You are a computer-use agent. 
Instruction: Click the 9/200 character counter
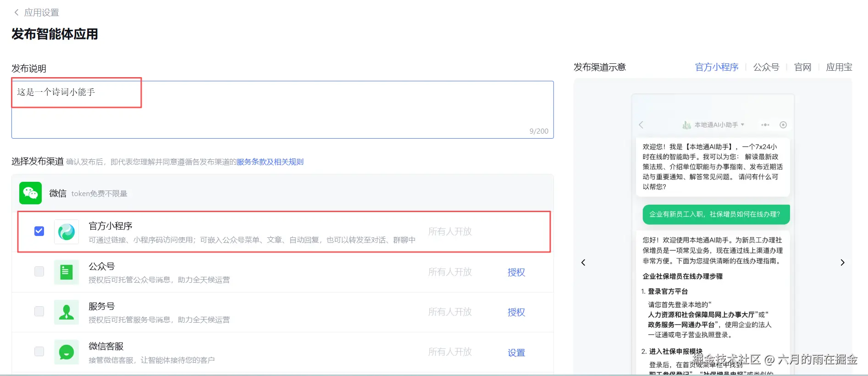tap(539, 131)
